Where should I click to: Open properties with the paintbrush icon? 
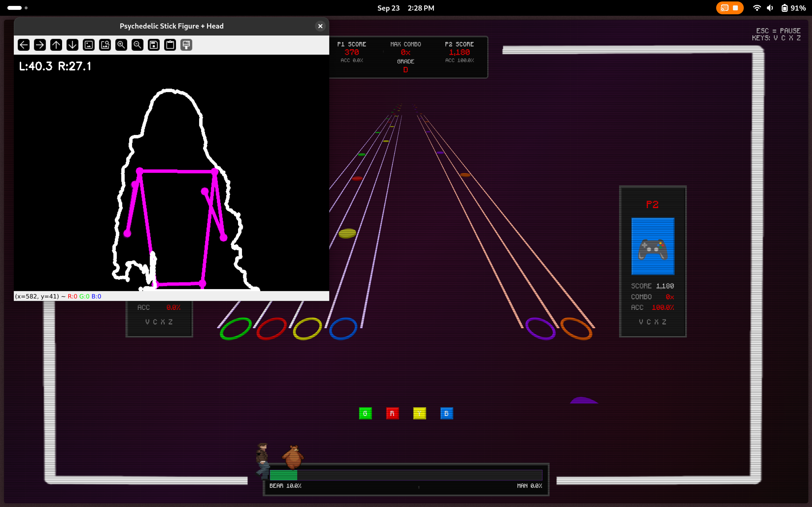click(186, 45)
